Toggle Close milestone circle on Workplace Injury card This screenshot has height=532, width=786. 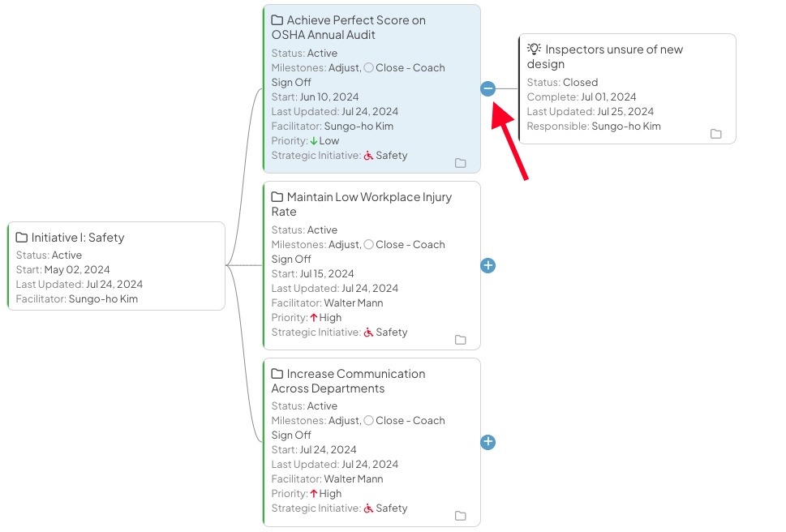368,244
